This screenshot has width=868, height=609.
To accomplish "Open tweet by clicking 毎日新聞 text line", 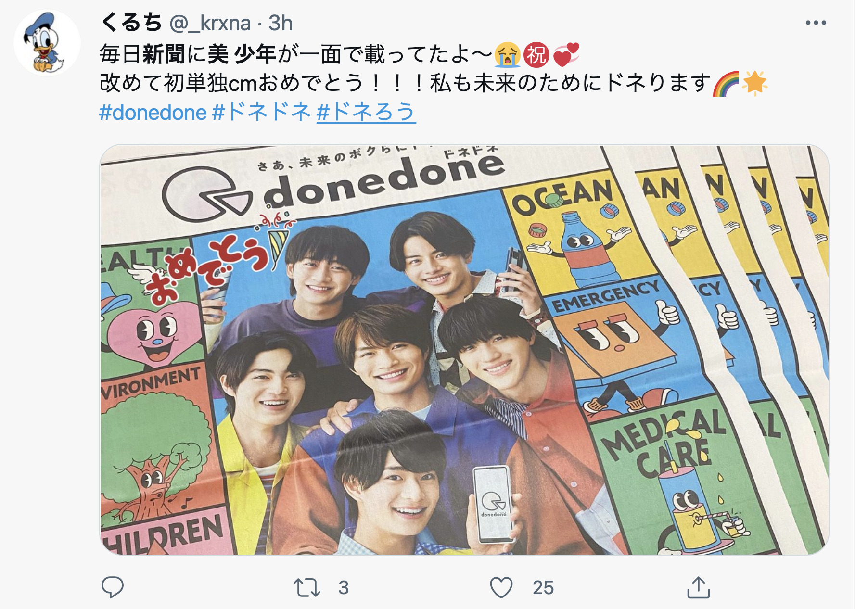I will coord(296,54).
